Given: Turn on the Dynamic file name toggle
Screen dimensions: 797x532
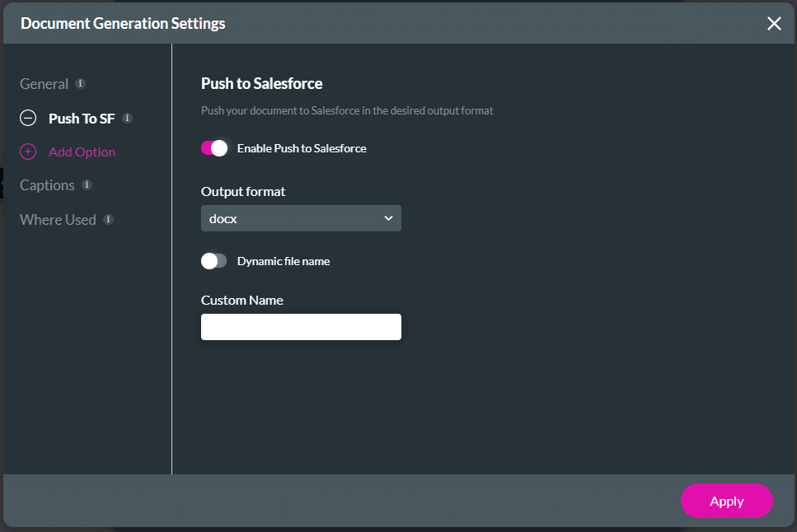Looking at the screenshot, I should pyautogui.click(x=213, y=261).
